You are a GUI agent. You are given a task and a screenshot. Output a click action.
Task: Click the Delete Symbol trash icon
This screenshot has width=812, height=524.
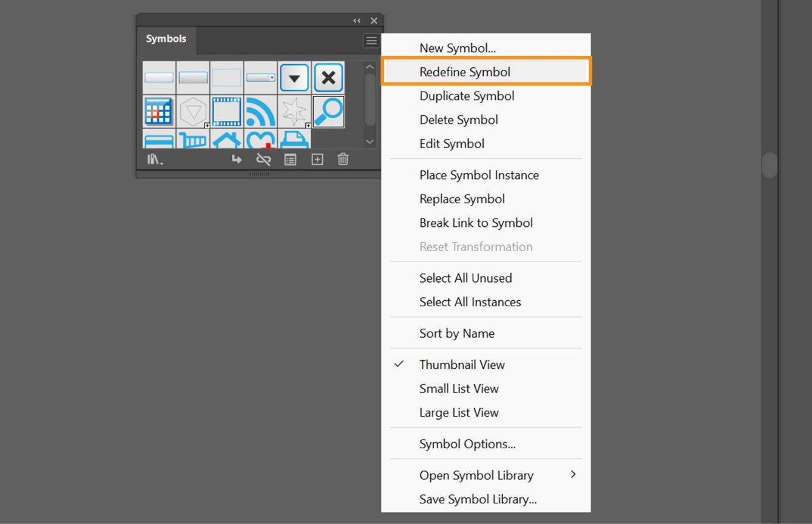(343, 160)
